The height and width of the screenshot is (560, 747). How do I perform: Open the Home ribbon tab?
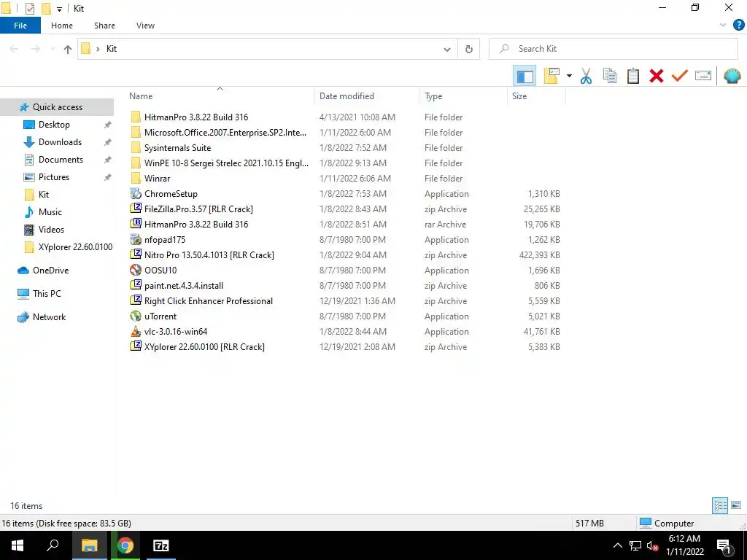pyautogui.click(x=62, y=26)
